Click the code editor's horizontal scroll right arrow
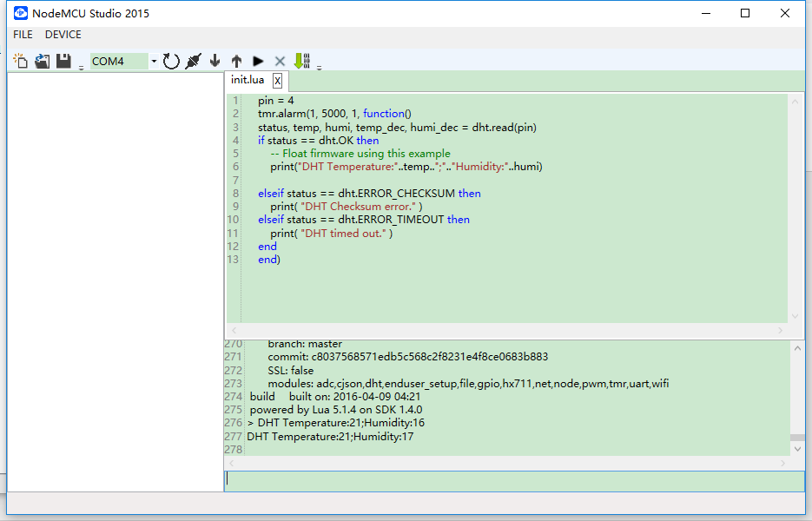The height and width of the screenshot is (521, 812). click(781, 330)
